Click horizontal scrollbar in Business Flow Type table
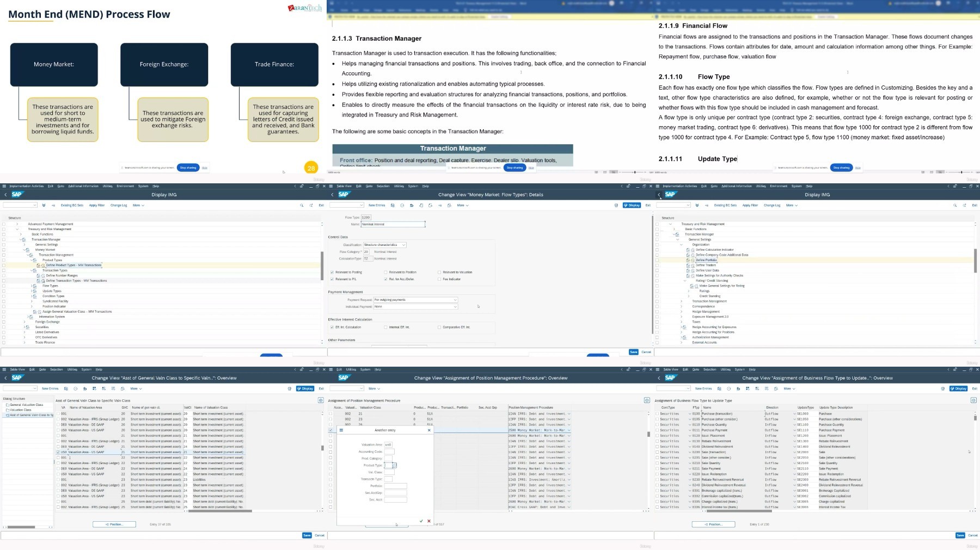This screenshot has width=980, height=550. click(x=739, y=511)
